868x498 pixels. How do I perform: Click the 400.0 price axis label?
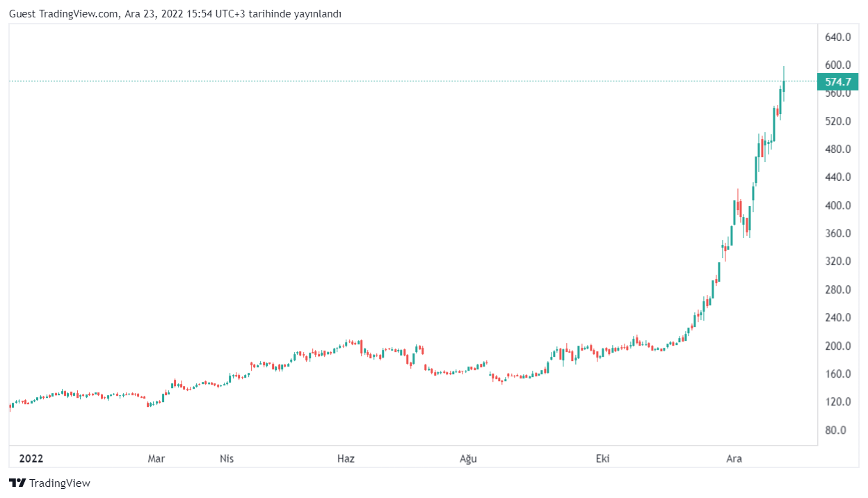pos(837,205)
